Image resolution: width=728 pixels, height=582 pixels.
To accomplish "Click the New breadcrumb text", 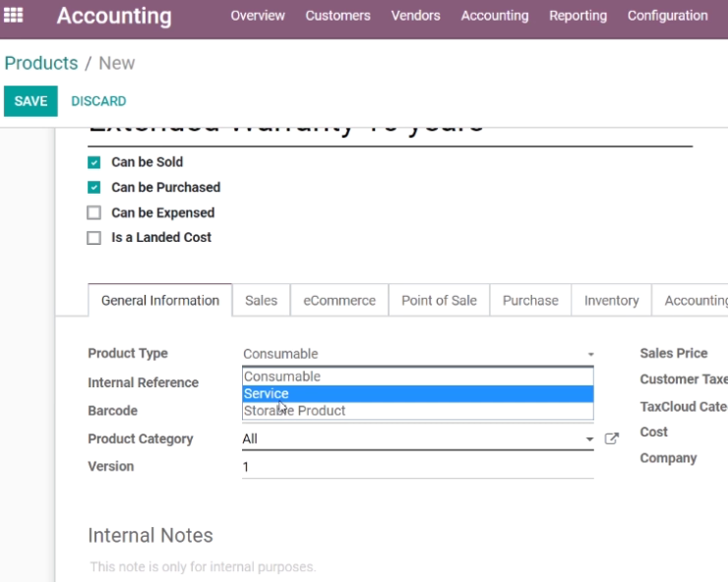I will [116, 63].
